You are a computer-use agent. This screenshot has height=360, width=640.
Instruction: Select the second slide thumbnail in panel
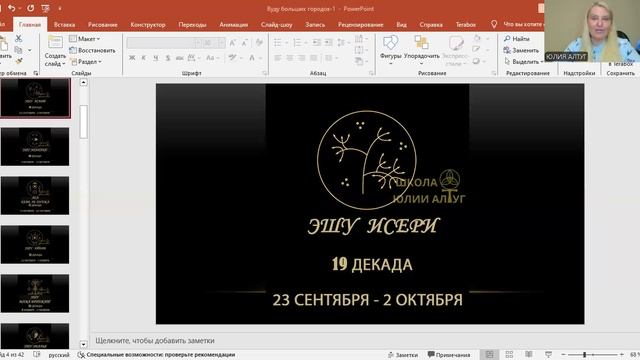[x=35, y=147]
